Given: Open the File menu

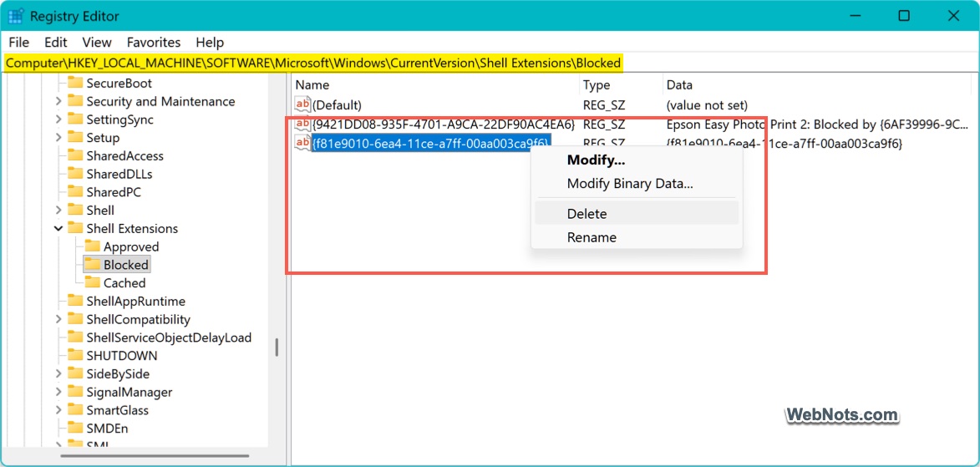Looking at the screenshot, I should tap(18, 43).
